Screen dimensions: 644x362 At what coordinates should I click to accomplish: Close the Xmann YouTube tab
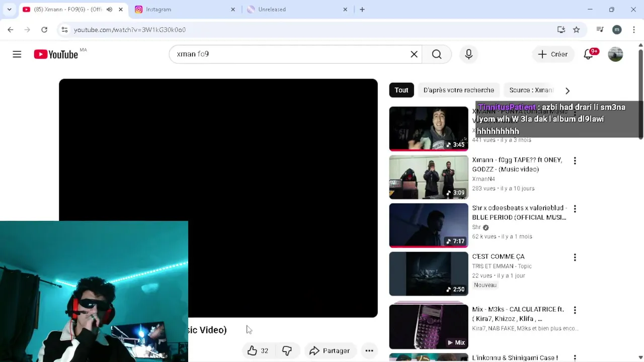click(x=121, y=10)
